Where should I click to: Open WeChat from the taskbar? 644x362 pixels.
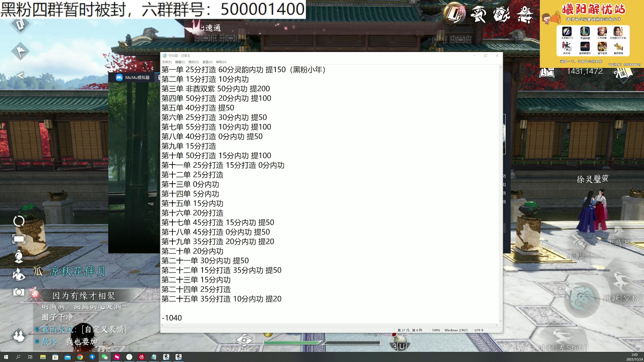(105, 356)
